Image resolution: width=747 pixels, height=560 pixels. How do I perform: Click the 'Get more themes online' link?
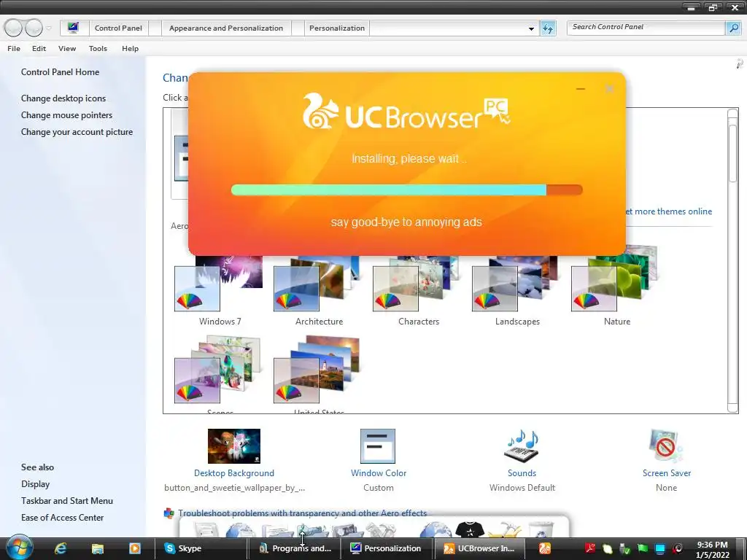(669, 211)
